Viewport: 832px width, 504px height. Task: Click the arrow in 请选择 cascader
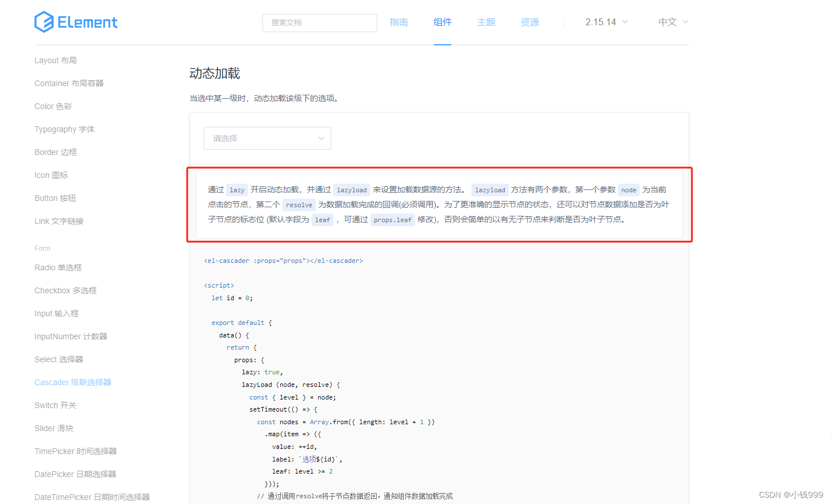(321, 138)
